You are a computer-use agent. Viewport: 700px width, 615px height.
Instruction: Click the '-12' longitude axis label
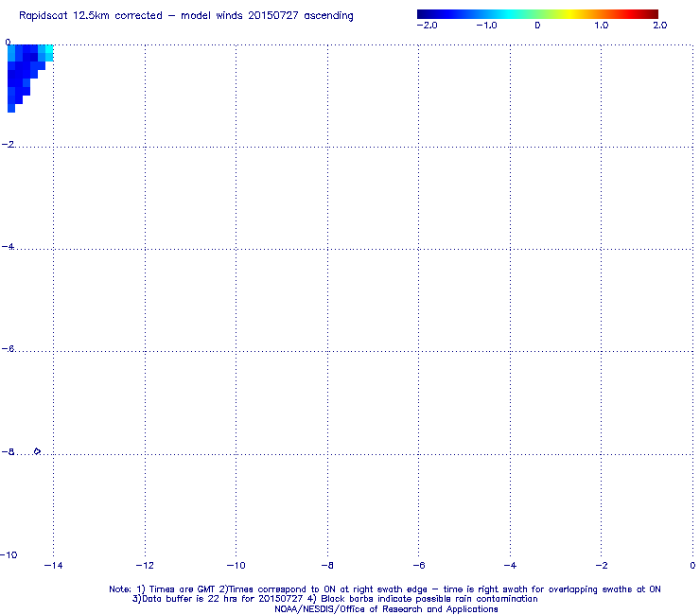point(145,566)
